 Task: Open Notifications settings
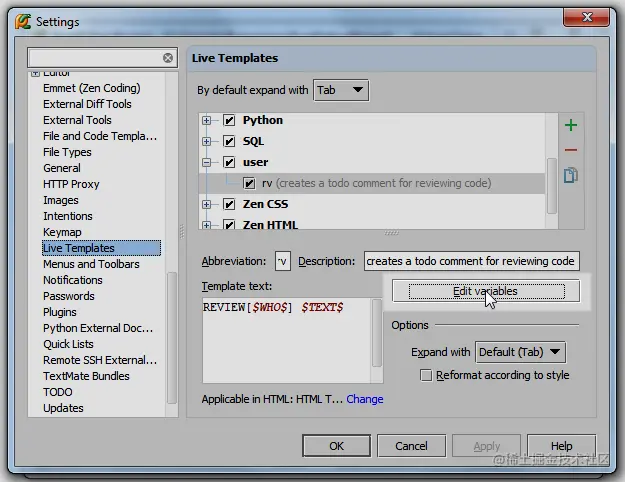pyautogui.click(x=73, y=280)
